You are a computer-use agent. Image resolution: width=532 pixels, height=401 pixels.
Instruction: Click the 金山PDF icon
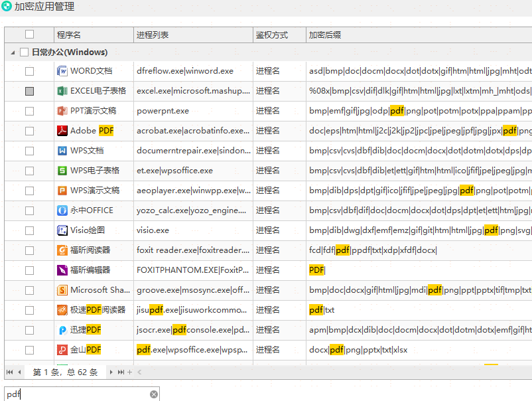pyautogui.click(x=62, y=350)
